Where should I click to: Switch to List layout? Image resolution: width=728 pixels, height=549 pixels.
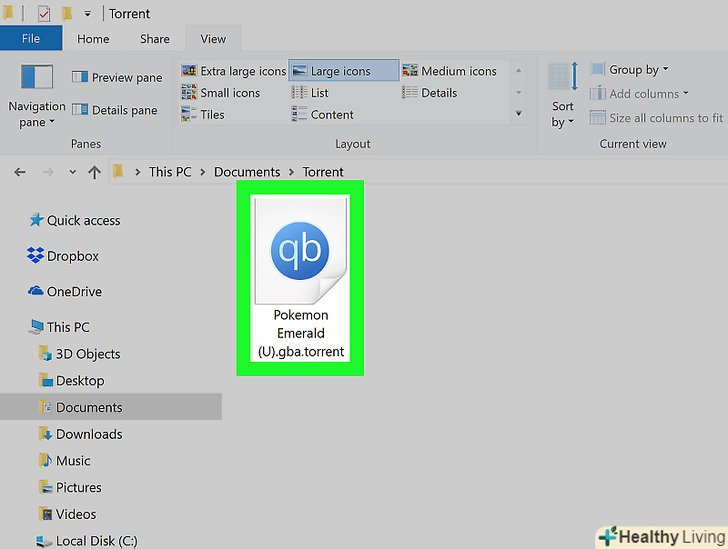coord(310,93)
